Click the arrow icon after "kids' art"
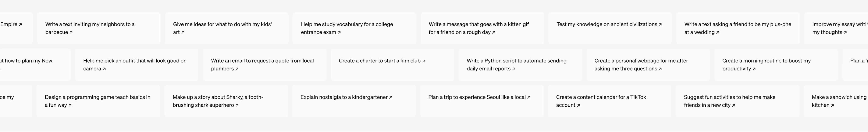Viewport: 868px width, 132px height. (x=183, y=33)
